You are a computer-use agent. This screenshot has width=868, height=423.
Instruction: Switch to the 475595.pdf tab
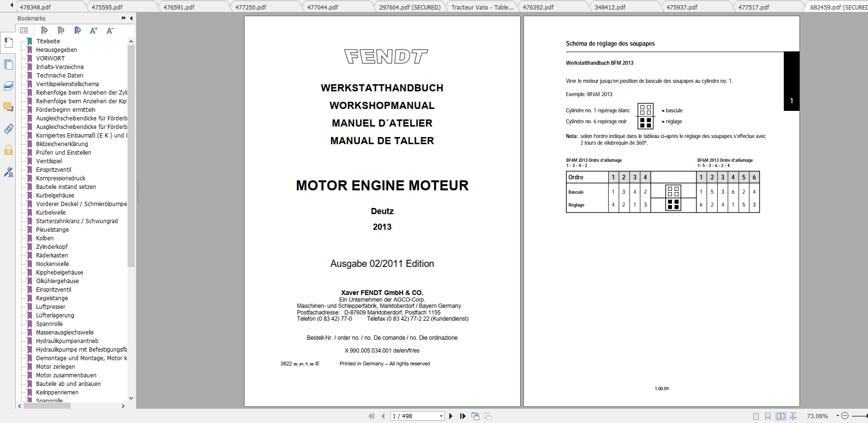107,7
